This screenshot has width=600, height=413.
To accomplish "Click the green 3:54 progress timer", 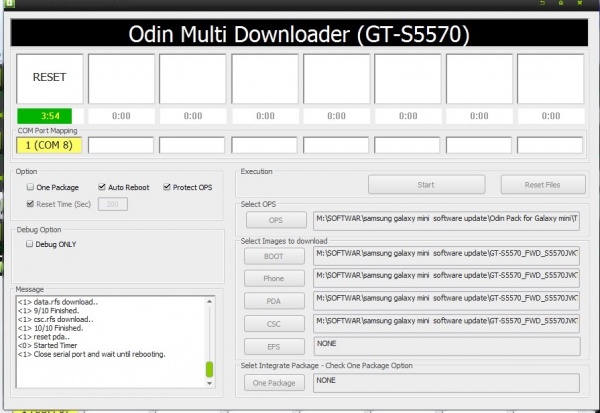I will [x=44, y=116].
